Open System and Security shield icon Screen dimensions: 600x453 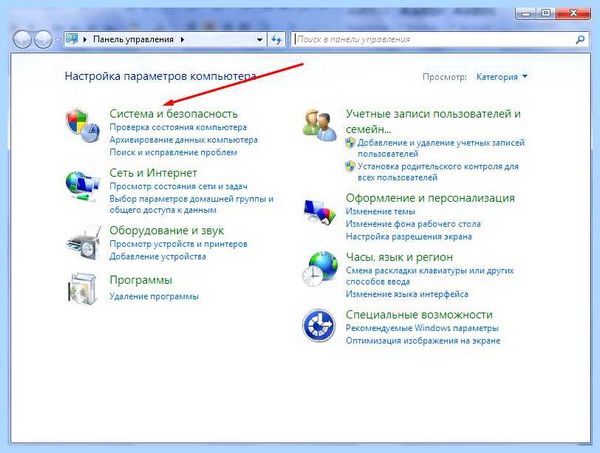coord(83,125)
